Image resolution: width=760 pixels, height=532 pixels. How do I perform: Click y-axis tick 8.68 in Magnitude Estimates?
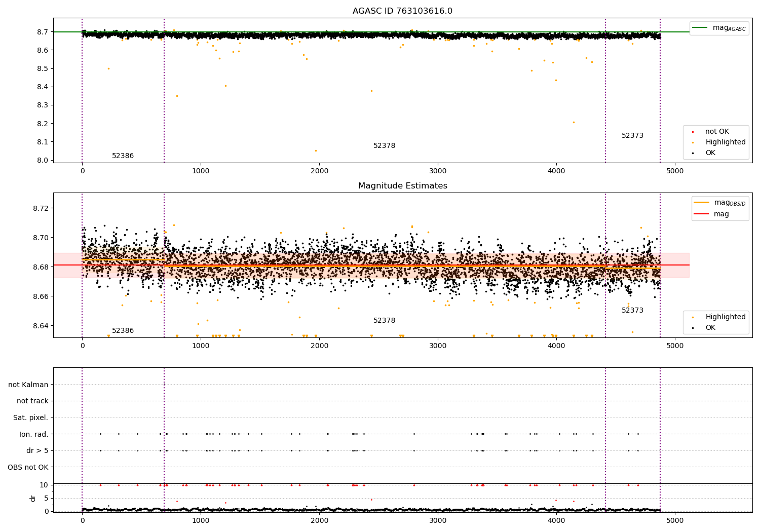click(41, 267)
